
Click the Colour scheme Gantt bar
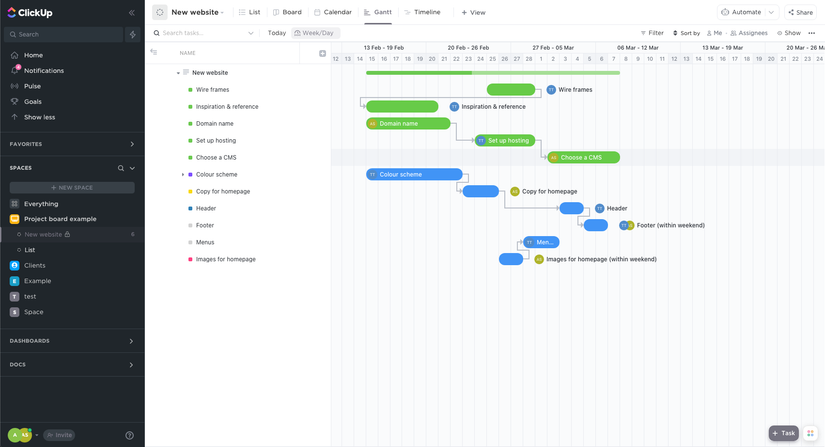pos(415,174)
